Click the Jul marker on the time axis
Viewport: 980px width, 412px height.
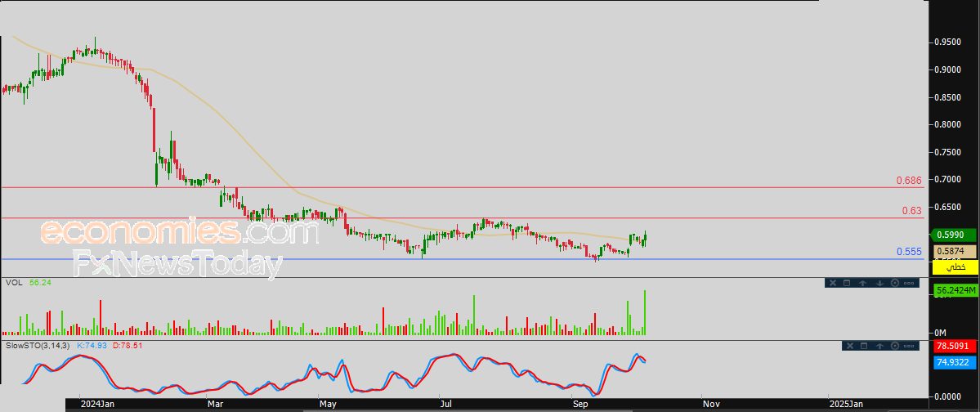click(x=445, y=404)
